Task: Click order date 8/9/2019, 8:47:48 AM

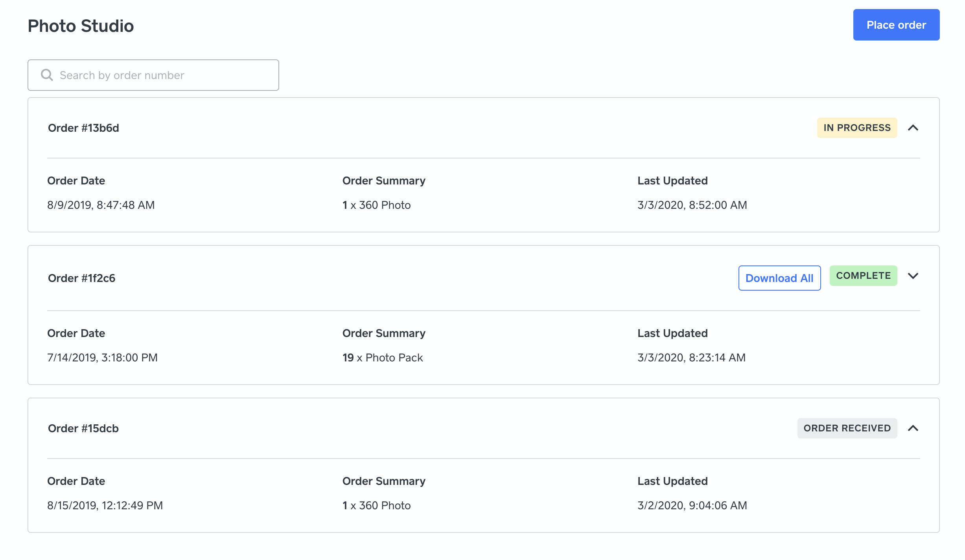Action: (101, 205)
